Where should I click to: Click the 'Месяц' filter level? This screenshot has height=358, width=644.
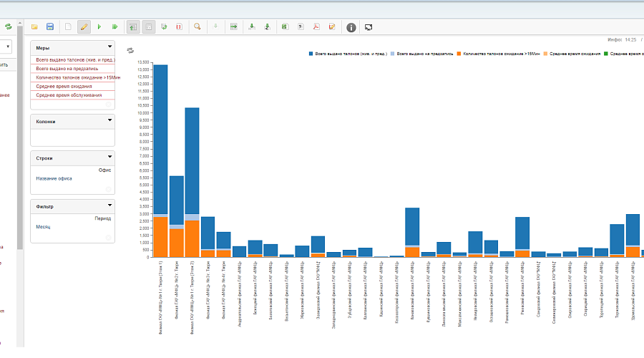click(43, 226)
